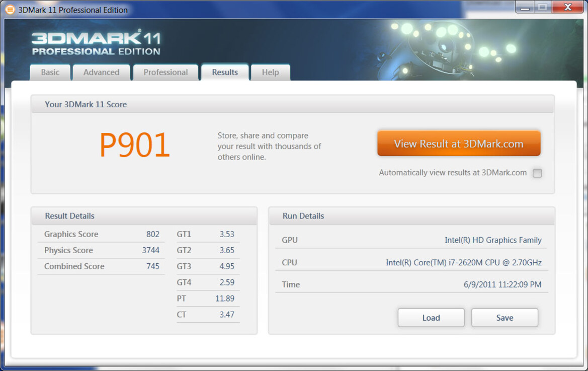The image size is (588, 371).
Task: Click the window title 3DMark 11 Professional Edition
Action: (x=73, y=10)
